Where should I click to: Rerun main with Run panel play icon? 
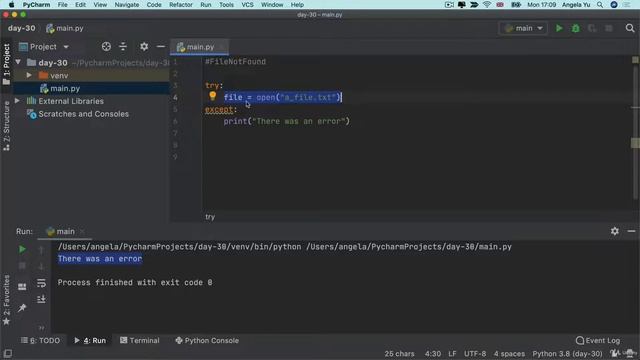tap(22, 249)
